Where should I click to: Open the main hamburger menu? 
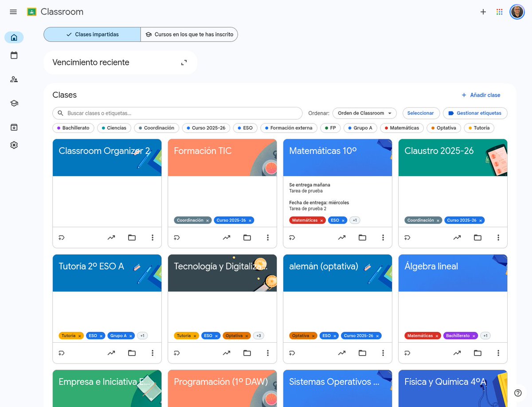[13, 12]
